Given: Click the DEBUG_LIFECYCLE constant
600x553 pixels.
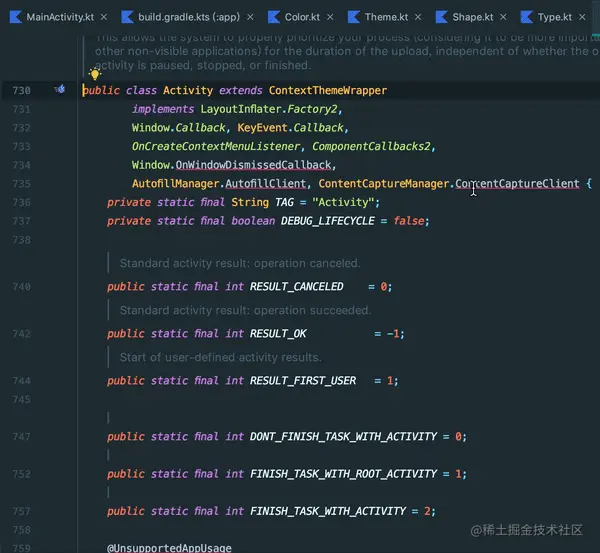Looking at the screenshot, I should [328, 221].
